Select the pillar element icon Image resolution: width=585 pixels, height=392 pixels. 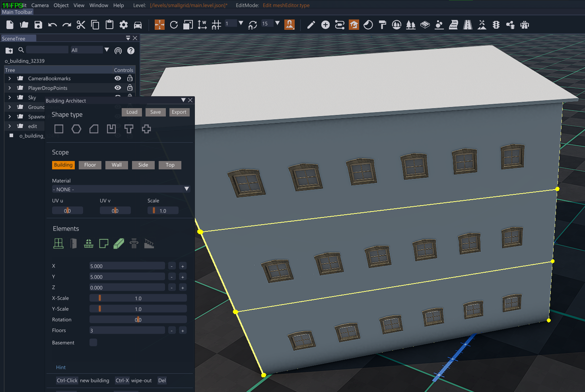click(x=134, y=243)
